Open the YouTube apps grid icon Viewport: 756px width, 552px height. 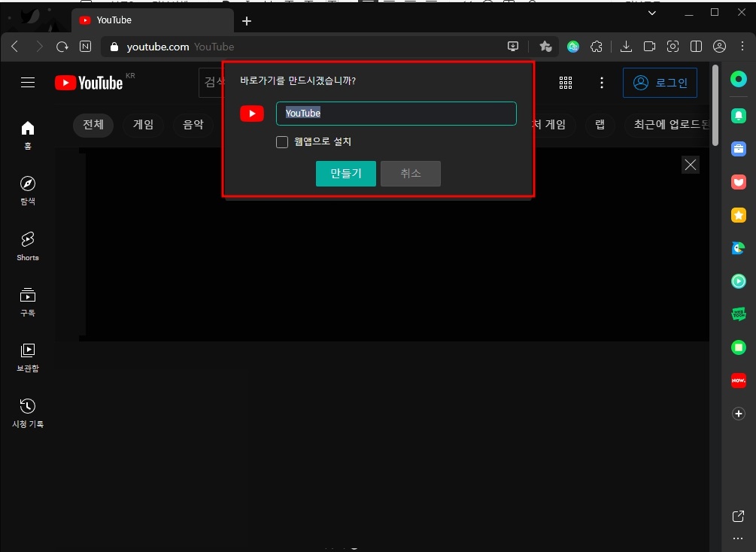click(566, 83)
